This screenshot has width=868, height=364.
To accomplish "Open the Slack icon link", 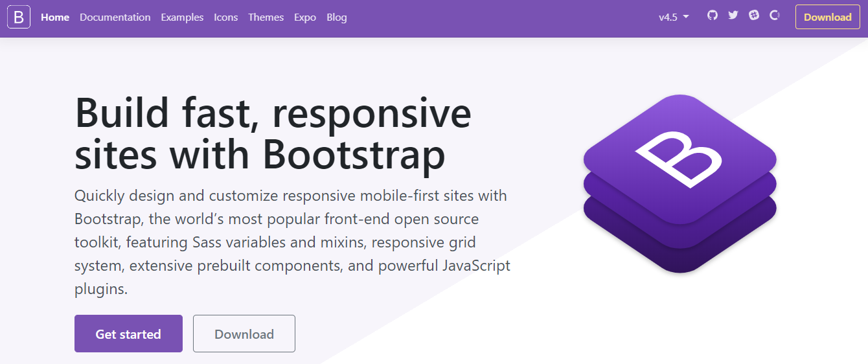I will (754, 15).
